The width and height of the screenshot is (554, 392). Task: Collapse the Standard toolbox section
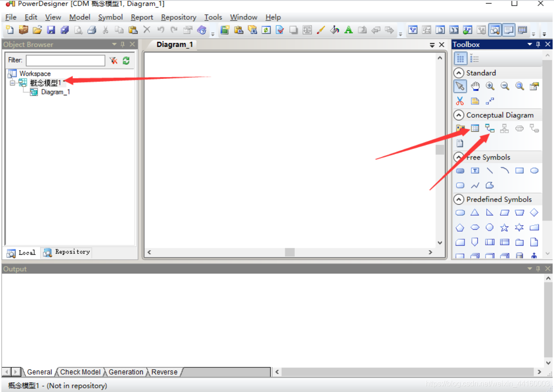pyautogui.click(x=459, y=73)
